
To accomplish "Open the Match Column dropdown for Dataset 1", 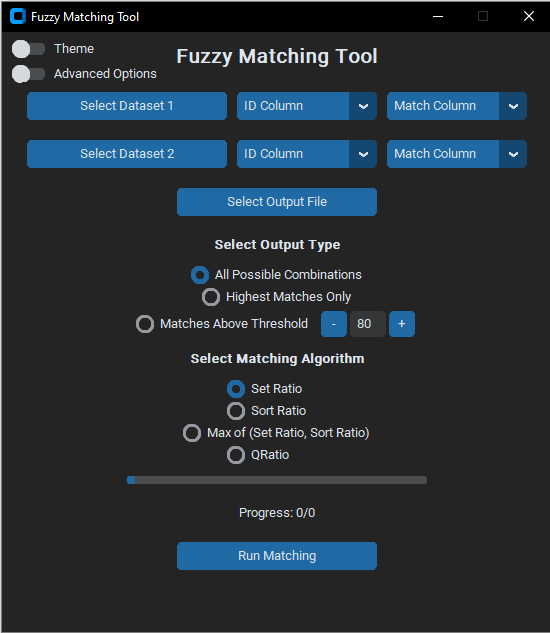I will point(457,106).
